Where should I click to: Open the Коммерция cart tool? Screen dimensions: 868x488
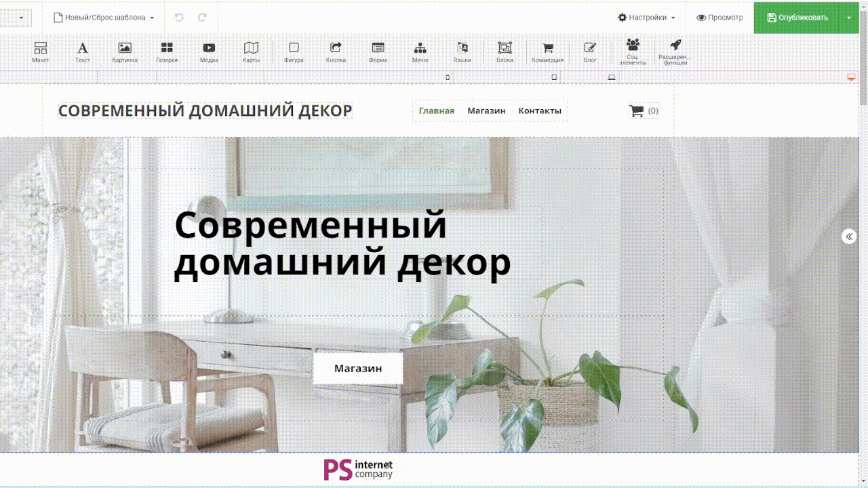click(547, 52)
